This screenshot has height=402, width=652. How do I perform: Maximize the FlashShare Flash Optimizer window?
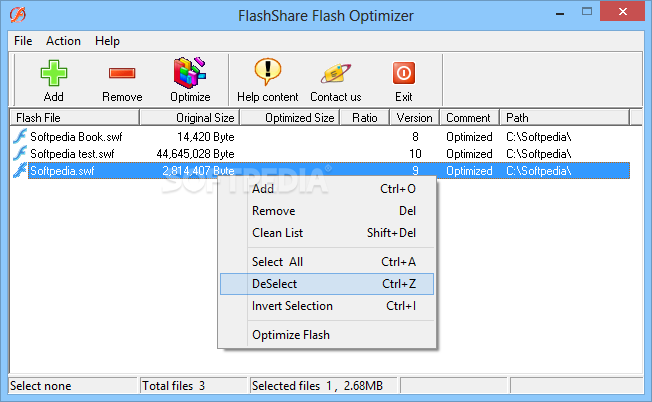click(587, 12)
